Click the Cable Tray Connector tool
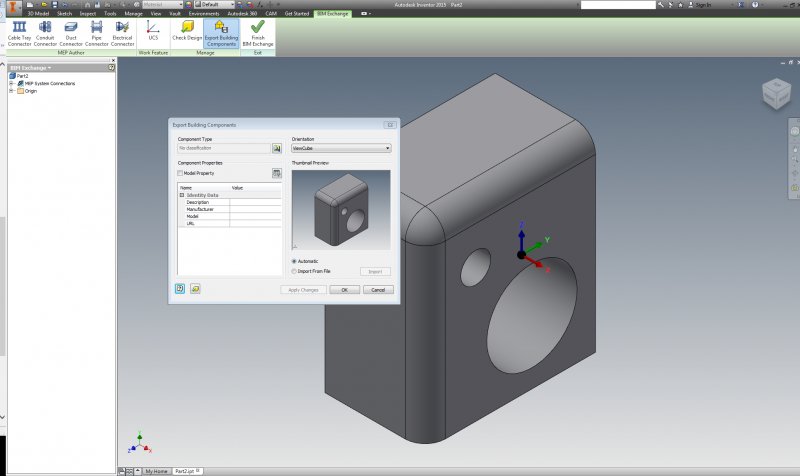Viewport: 800px width, 476px height. point(19,33)
